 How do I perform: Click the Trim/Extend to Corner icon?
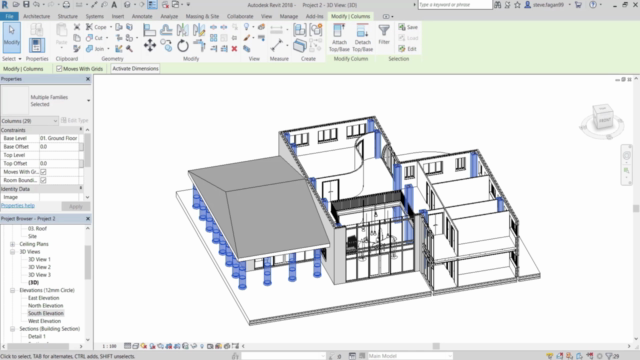(199, 45)
